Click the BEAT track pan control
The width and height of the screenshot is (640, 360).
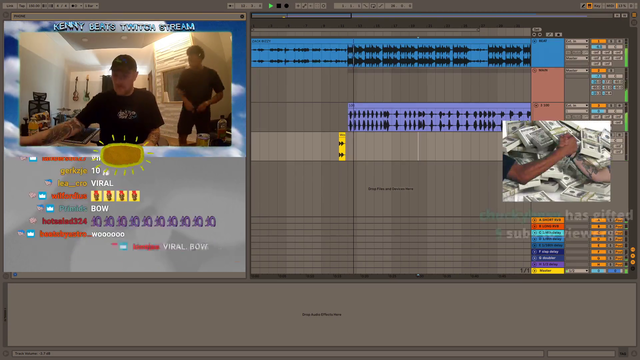[615, 47]
